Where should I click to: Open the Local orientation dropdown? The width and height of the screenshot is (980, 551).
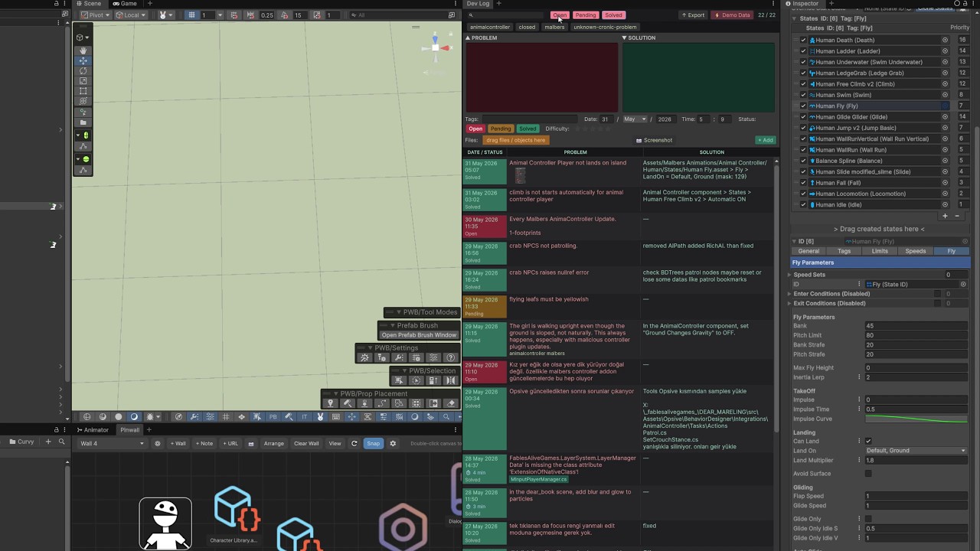click(x=131, y=15)
